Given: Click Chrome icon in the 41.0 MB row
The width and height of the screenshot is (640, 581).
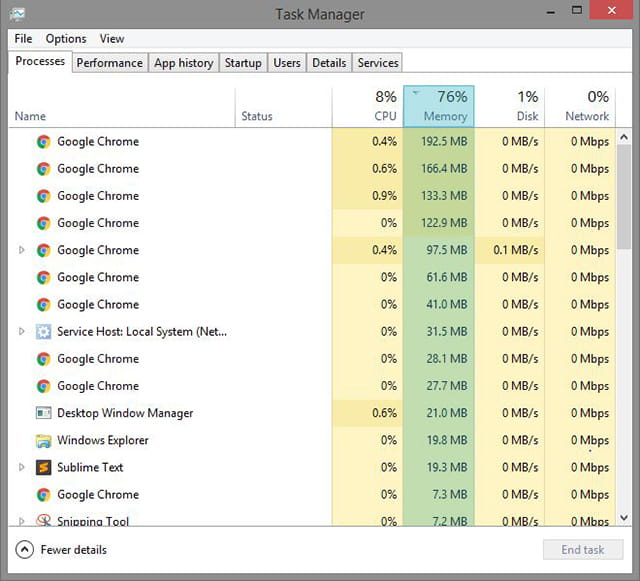Looking at the screenshot, I should click(43, 305).
